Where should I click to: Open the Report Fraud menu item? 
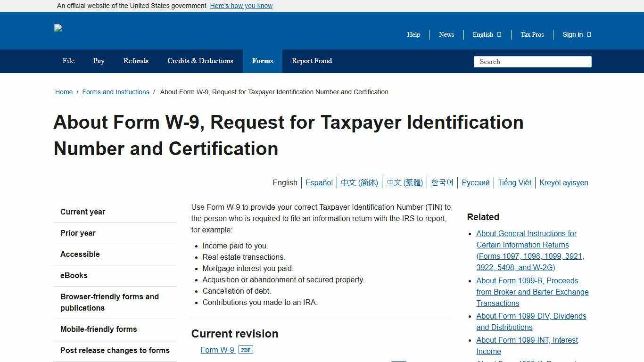[x=312, y=61]
